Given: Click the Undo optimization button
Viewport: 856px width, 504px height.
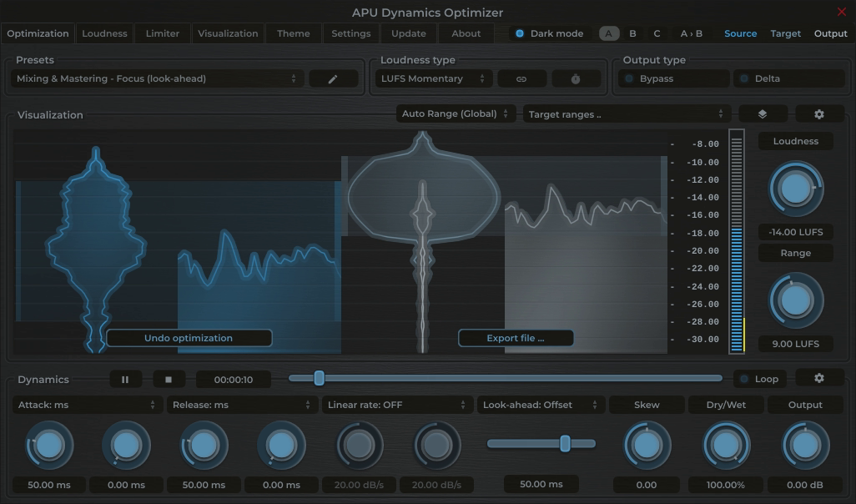Looking at the screenshot, I should click(189, 338).
